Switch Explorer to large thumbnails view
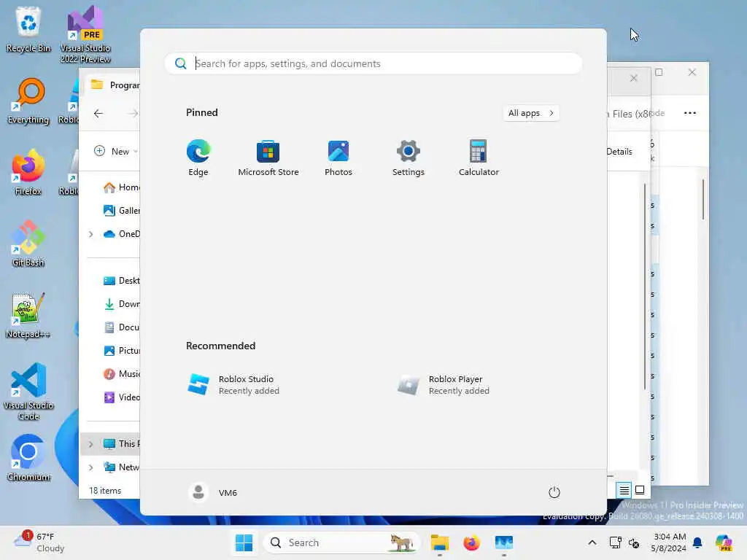This screenshot has width=747, height=560. 640,490
